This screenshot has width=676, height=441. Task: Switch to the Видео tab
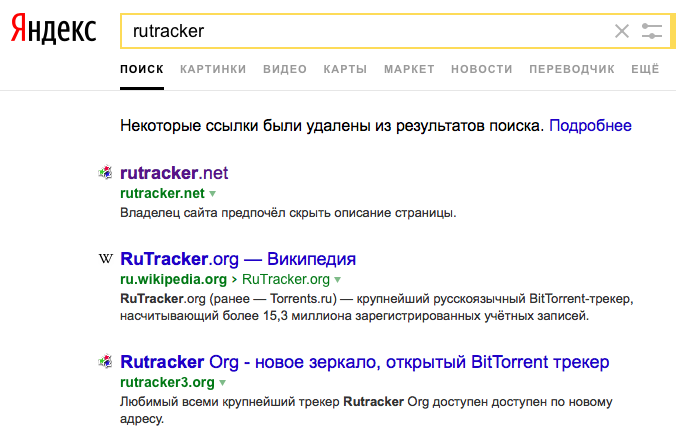tap(285, 69)
